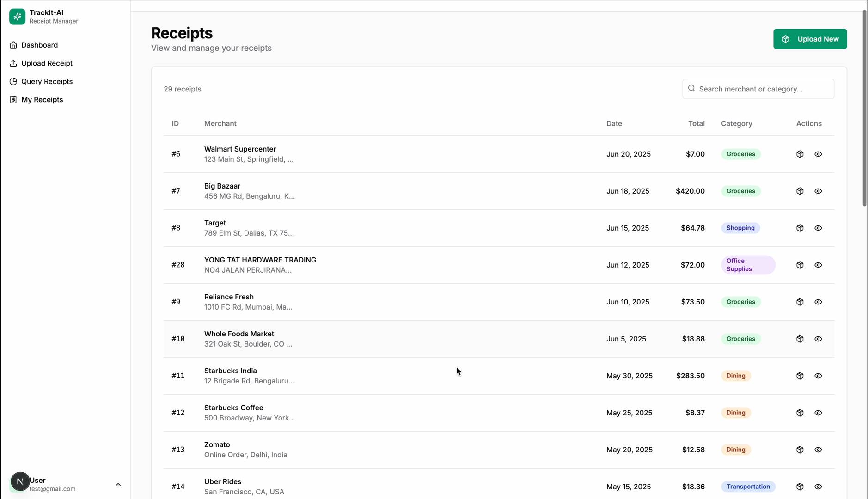Click Dining tag in Starbucks India row

pyautogui.click(x=736, y=376)
